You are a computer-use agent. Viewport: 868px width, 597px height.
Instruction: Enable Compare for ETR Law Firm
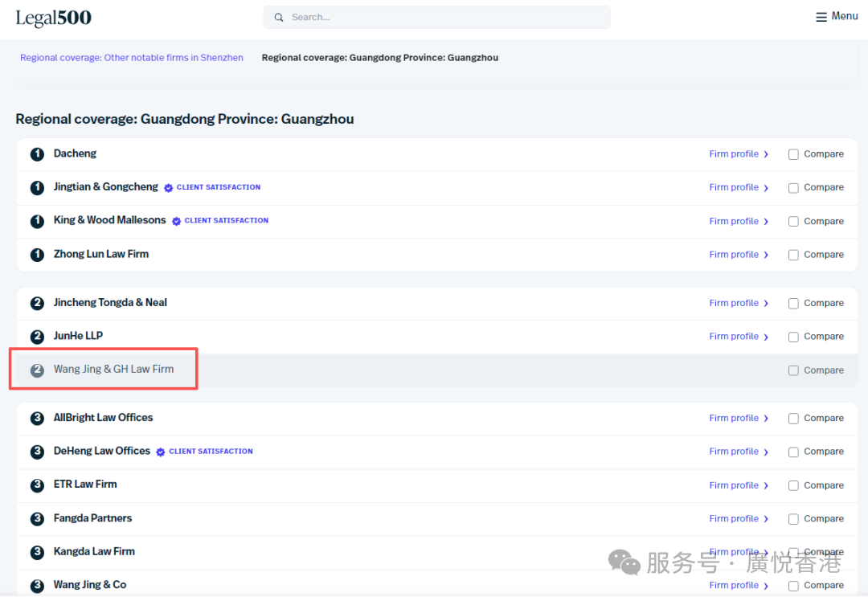point(793,485)
